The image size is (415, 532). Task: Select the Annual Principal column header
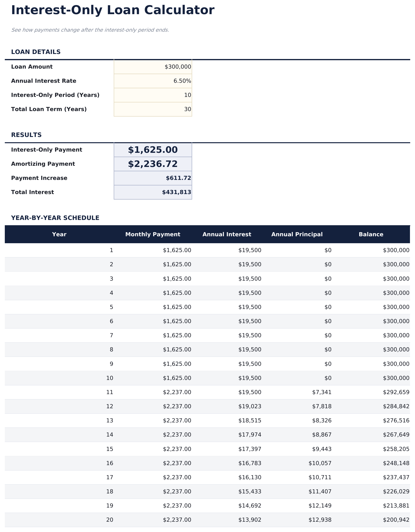coord(297,234)
